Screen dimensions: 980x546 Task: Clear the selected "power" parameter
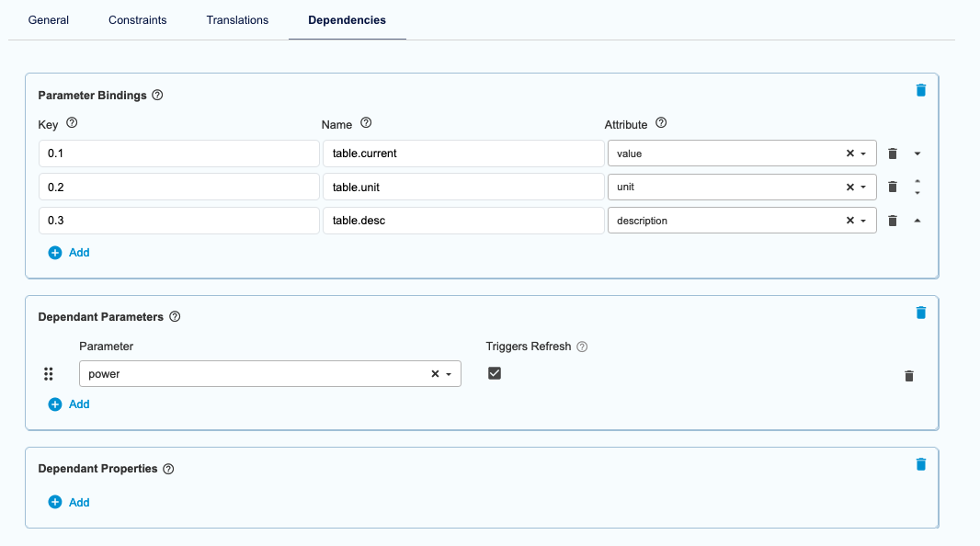[433, 373]
